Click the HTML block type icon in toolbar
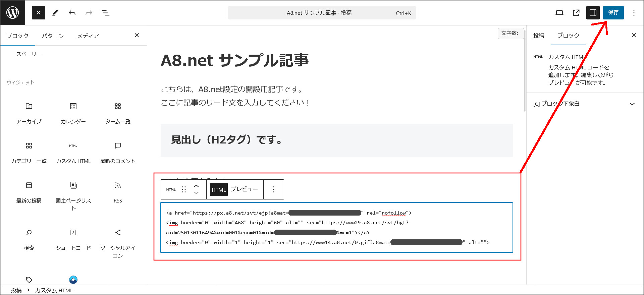The width and height of the screenshot is (644, 295). pyautogui.click(x=171, y=189)
